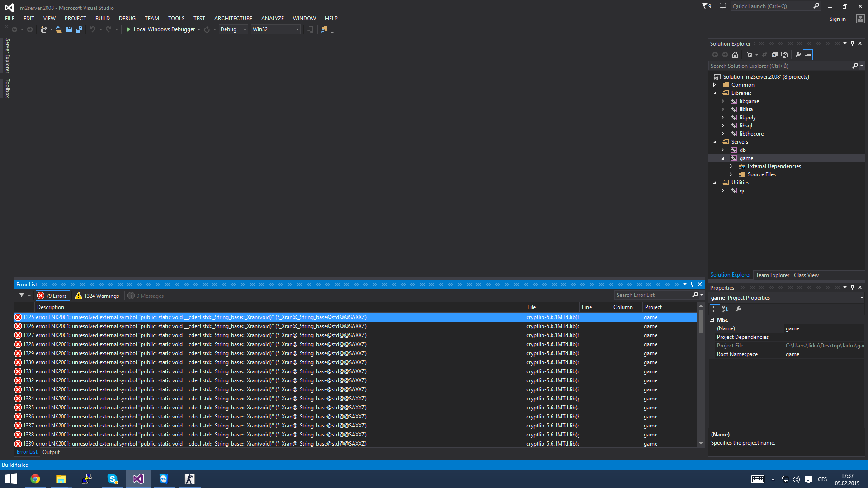Image resolution: width=868 pixels, height=488 pixels.
Task: Select the liblua project in Solution Explorer
Action: pos(746,109)
